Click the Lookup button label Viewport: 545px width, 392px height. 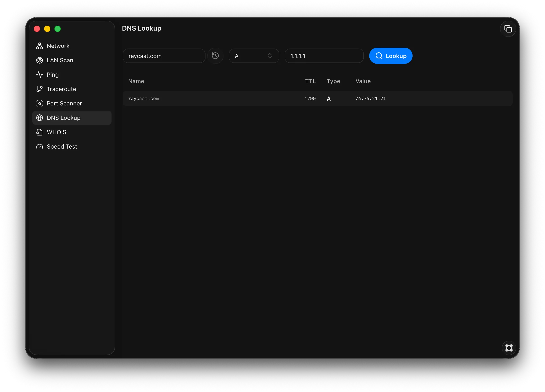point(396,56)
